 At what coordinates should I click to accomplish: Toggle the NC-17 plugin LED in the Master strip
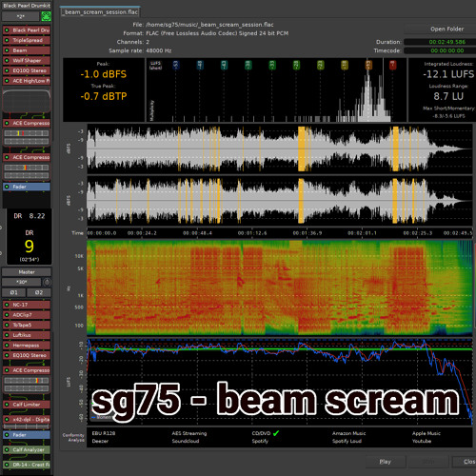[7, 305]
